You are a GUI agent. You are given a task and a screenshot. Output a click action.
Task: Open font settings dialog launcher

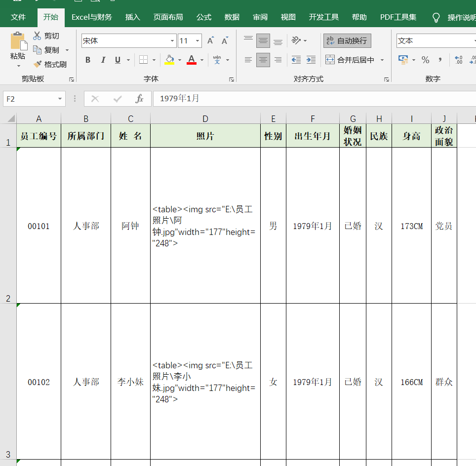[231, 79]
